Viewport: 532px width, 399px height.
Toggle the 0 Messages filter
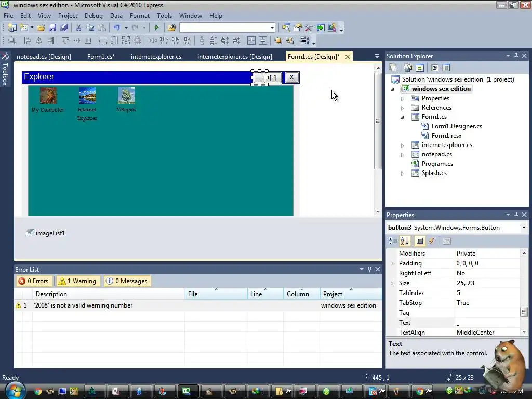tap(127, 281)
